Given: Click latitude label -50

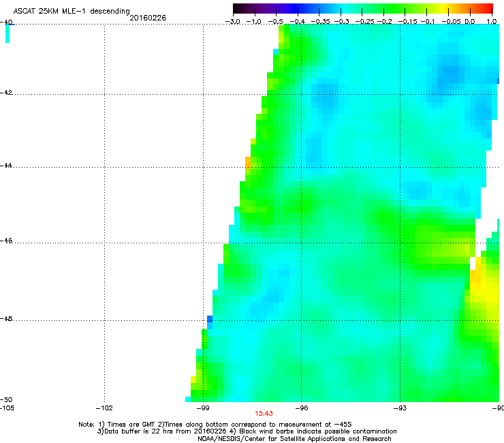Looking at the screenshot, I should 6,400.
